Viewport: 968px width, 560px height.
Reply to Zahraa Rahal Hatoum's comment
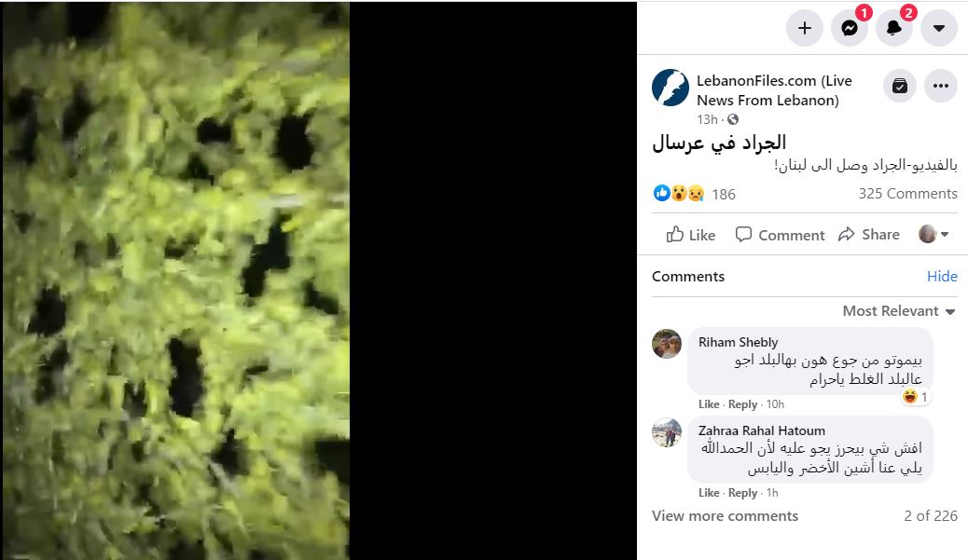pos(742,493)
